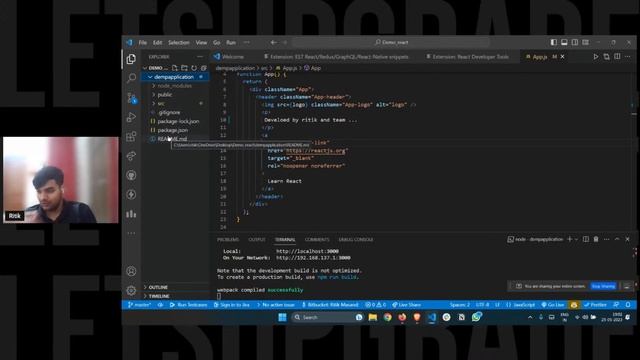Open WhatsApp from the taskbar
The height and width of the screenshot is (360, 640).
pyautogui.click(x=476, y=317)
